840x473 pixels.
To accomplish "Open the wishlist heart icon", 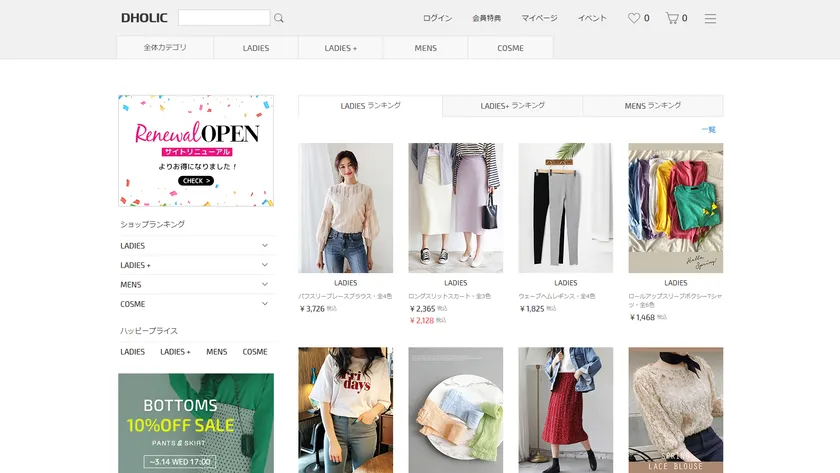I will pyautogui.click(x=634, y=18).
